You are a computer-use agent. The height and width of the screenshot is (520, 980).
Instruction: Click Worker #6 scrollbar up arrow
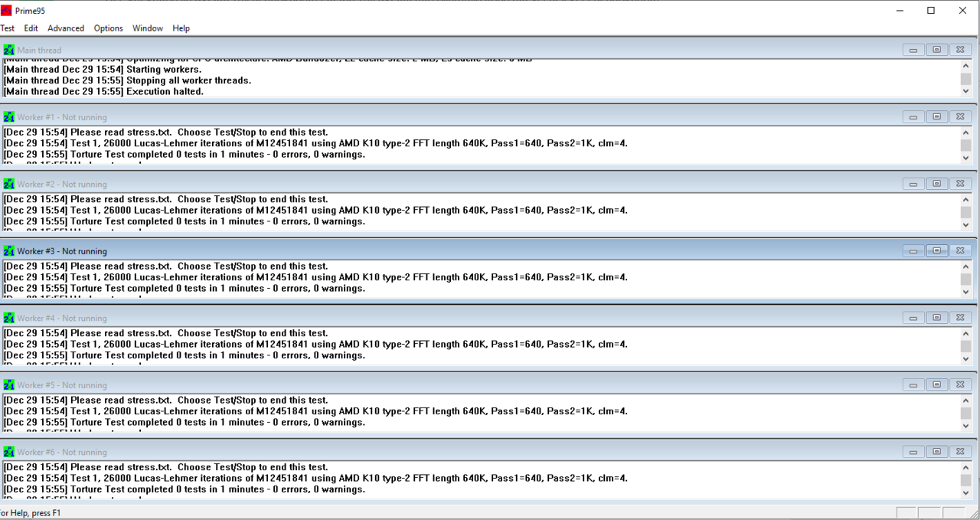pyautogui.click(x=965, y=468)
